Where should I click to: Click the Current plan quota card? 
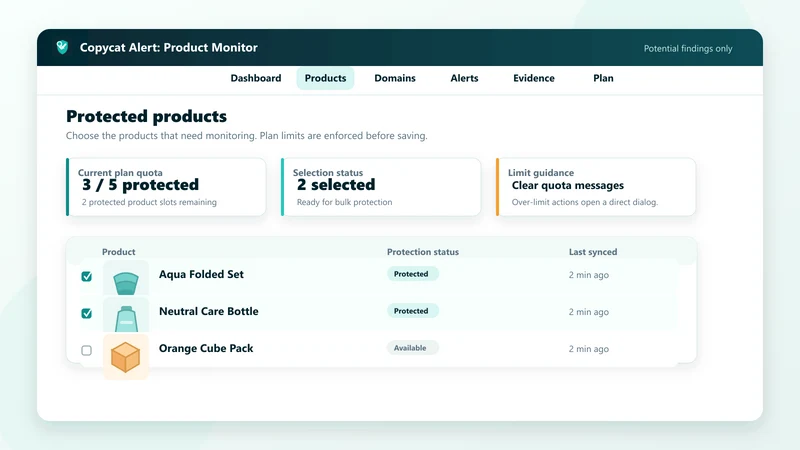(166, 187)
